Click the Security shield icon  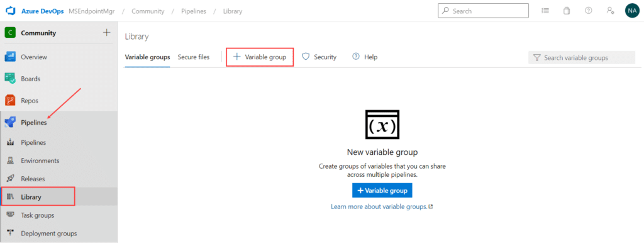pos(306,57)
